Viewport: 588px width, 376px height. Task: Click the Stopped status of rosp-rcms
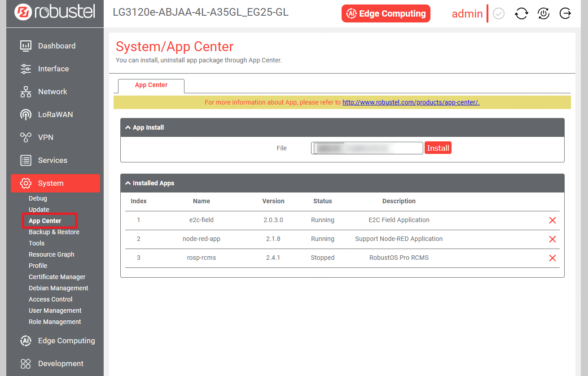coord(323,258)
